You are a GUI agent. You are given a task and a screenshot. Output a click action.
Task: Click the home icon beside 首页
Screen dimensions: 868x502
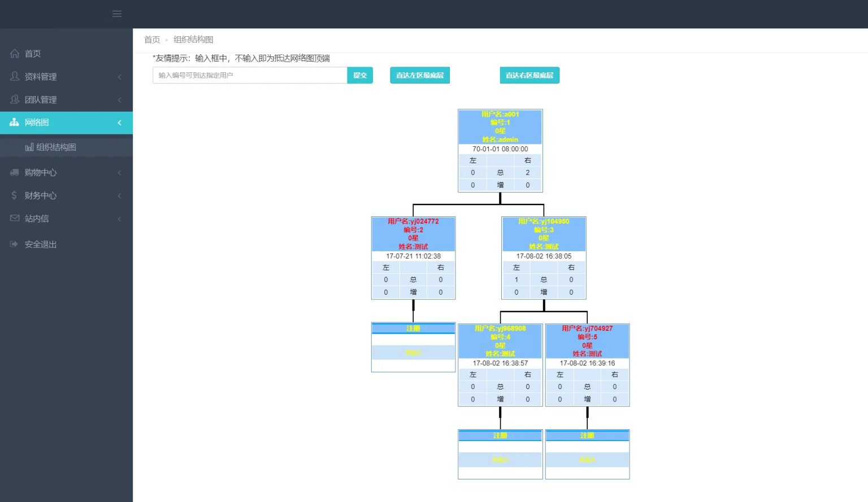(15, 54)
